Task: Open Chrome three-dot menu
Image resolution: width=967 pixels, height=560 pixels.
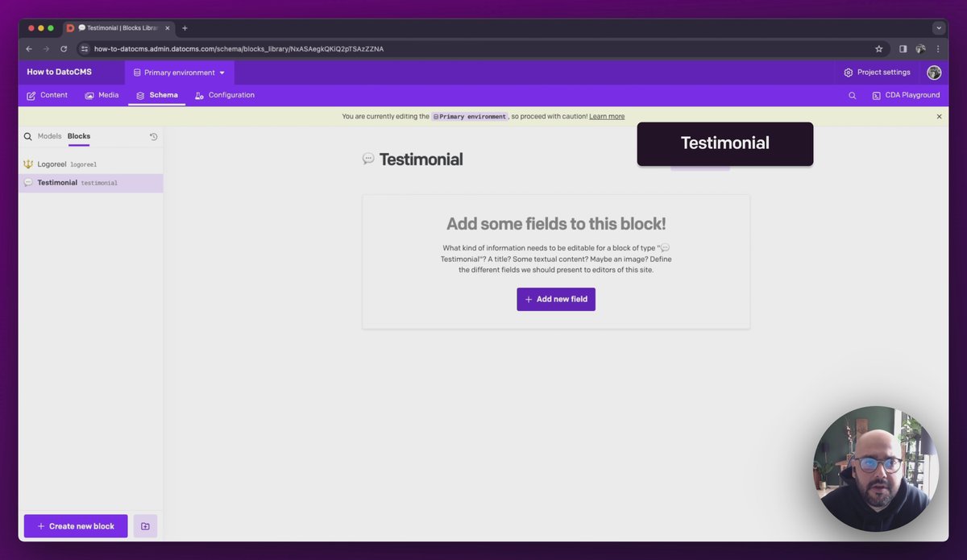Action: tap(938, 48)
